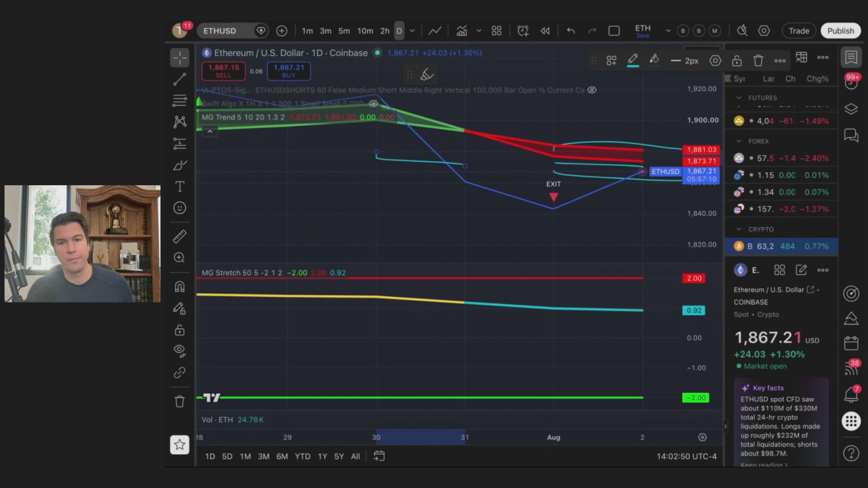Open the fill color bucket swatch
This screenshot has width=868, height=488.
click(654, 61)
